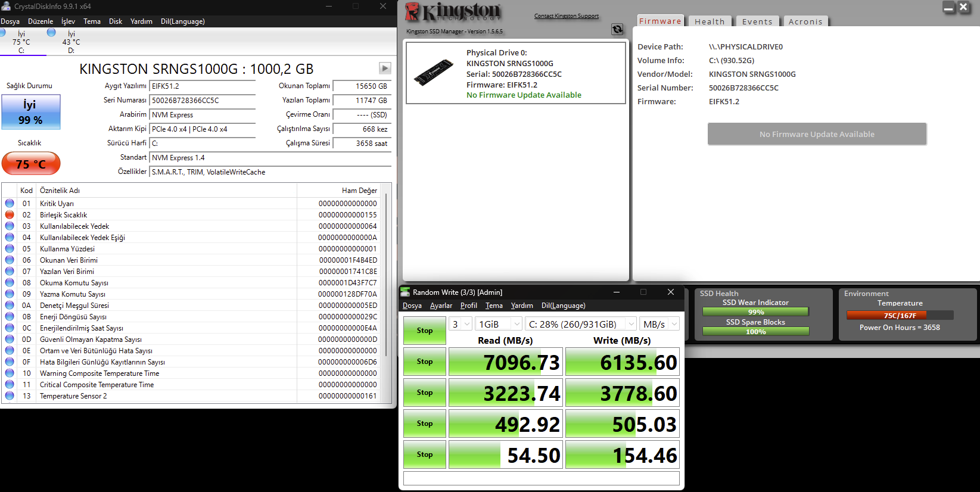Select the status icon for Okunan Veri Birimi

[10, 260]
